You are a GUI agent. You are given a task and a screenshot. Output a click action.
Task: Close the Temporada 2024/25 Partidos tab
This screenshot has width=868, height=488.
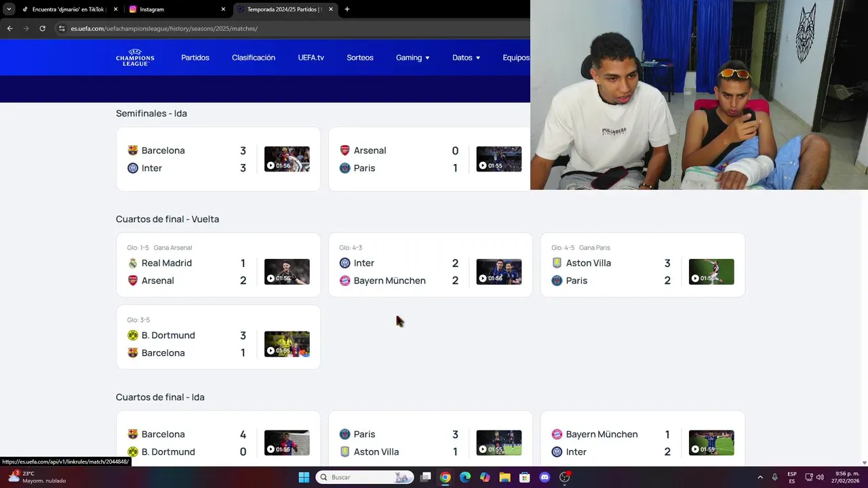coord(331,9)
